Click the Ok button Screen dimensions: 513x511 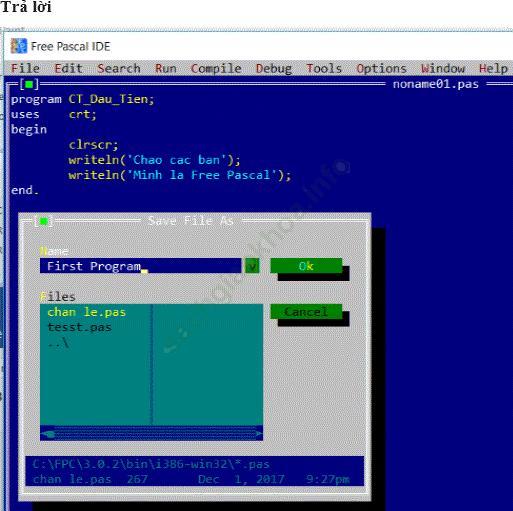[x=306, y=266]
